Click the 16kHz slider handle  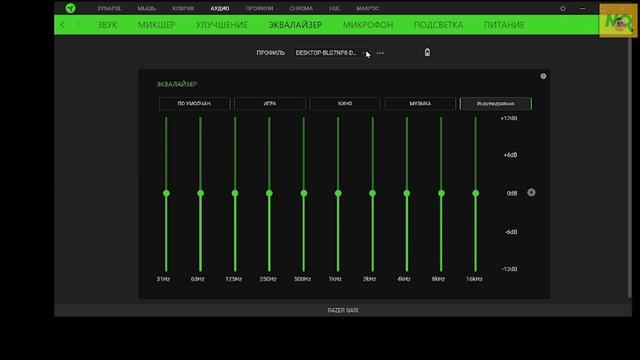point(476,193)
